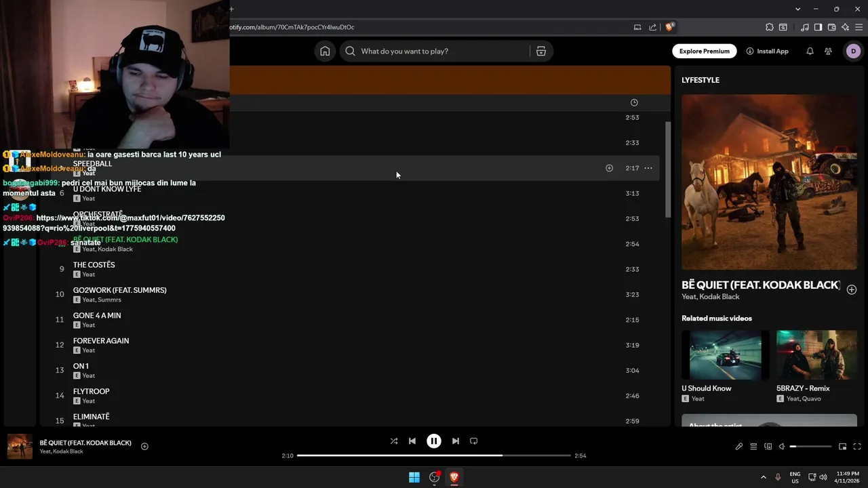
Task: Click the page vertical scrollbar
Action: tap(667, 169)
